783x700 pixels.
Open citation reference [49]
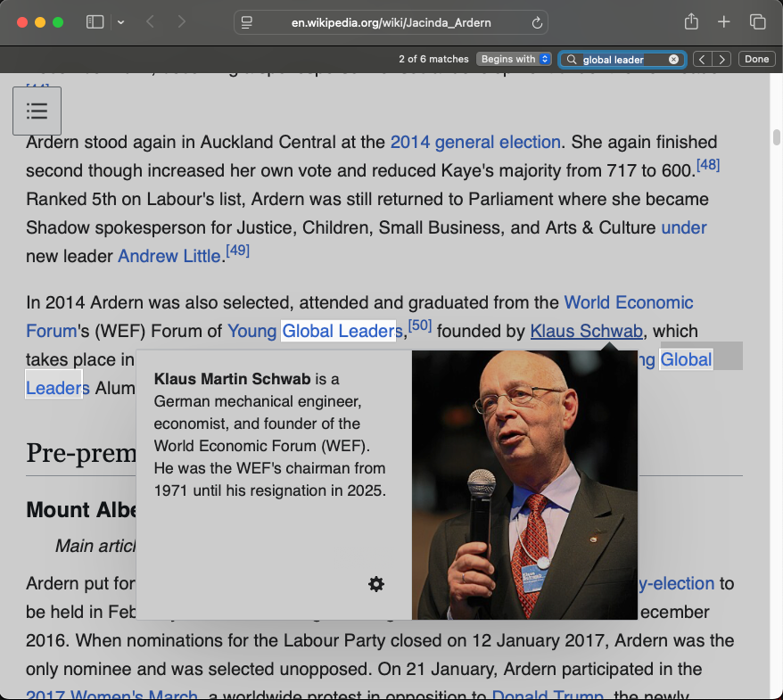coord(238,250)
